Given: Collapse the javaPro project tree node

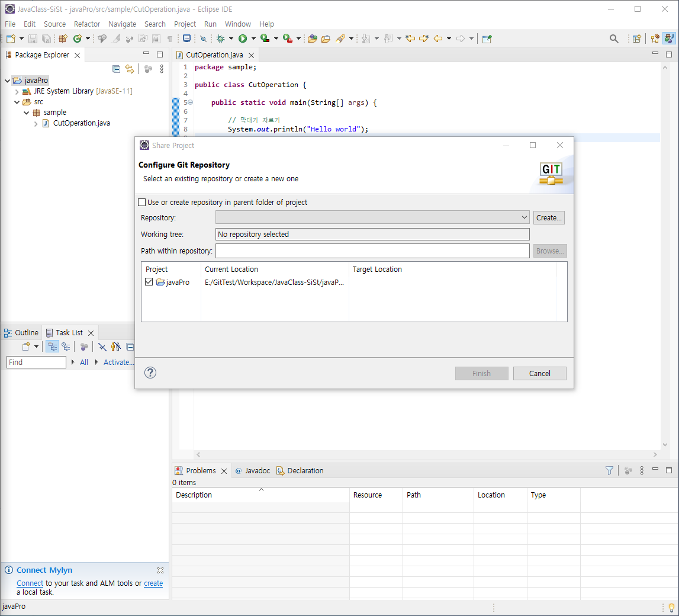Looking at the screenshot, I should pos(7,81).
